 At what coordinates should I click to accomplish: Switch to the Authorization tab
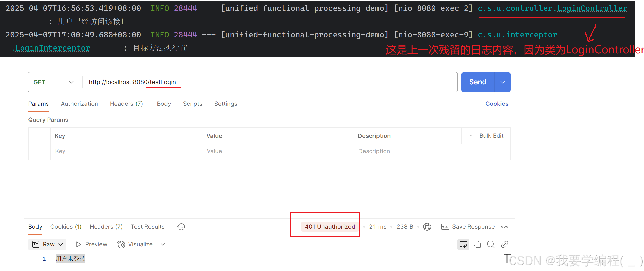(x=79, y=104)
